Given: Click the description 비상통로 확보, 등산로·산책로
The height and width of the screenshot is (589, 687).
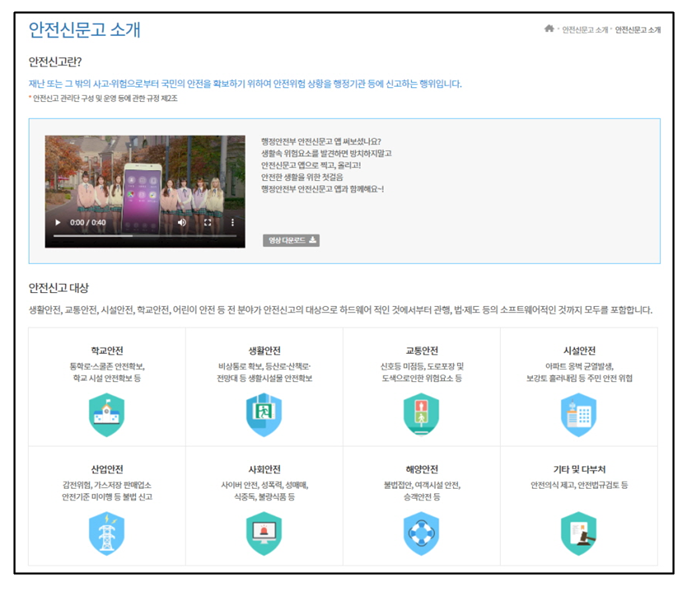Looking at the screenshot, I should point(264,366).
